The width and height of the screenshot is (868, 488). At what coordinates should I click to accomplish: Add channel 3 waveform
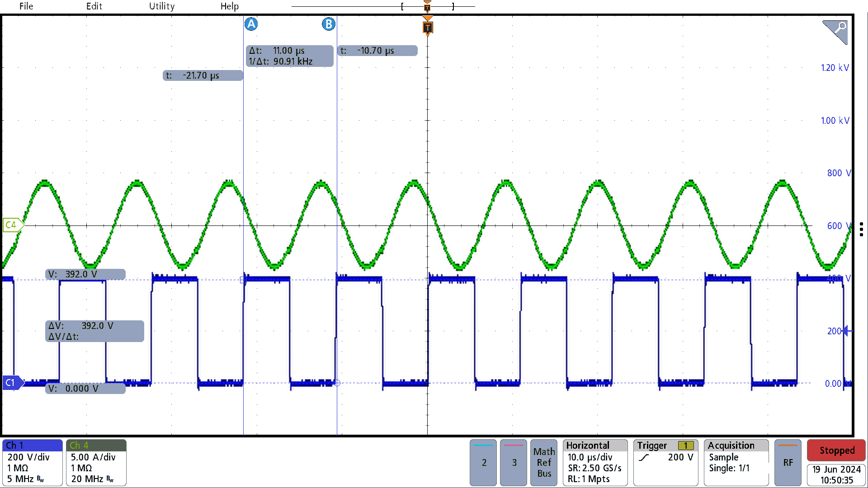point(514,462)
